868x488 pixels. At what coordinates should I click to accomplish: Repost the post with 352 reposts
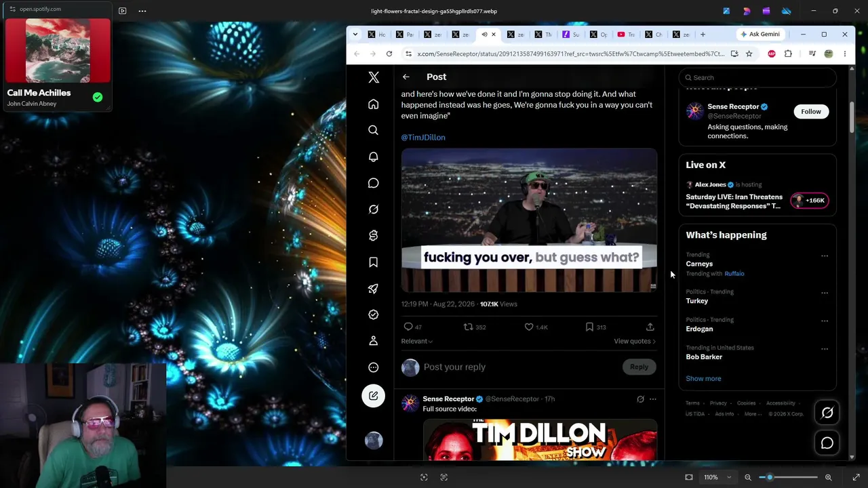(x=474, y=327)
